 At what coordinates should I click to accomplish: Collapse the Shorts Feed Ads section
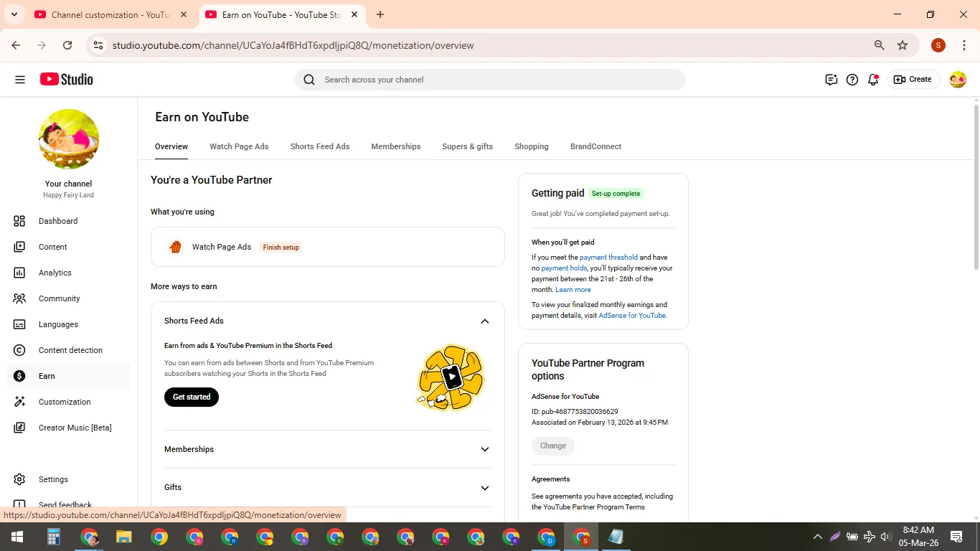tap(485, 321)
